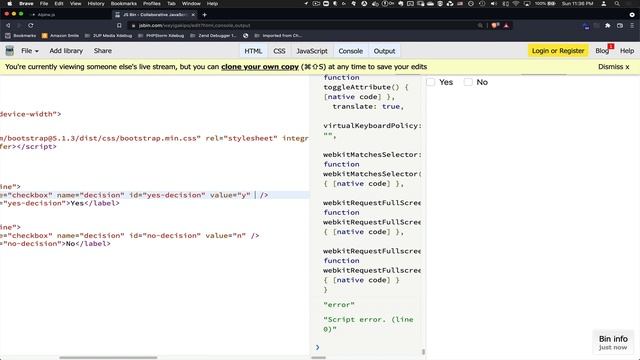Click the bootstrap.min.css stylesheet line
Viewport: 640px width, 360px height.
tap(154, 138)
